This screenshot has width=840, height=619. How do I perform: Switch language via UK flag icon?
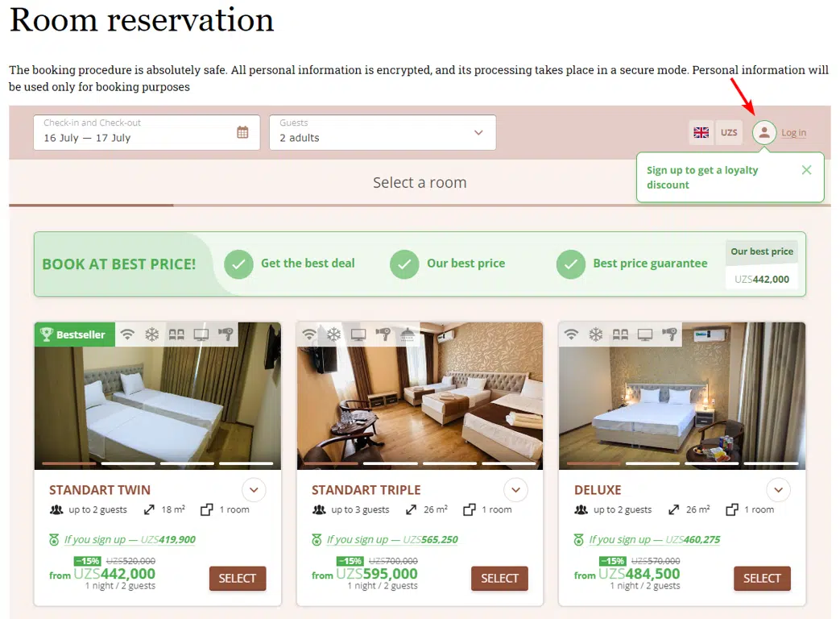click(x=701, y=133)
